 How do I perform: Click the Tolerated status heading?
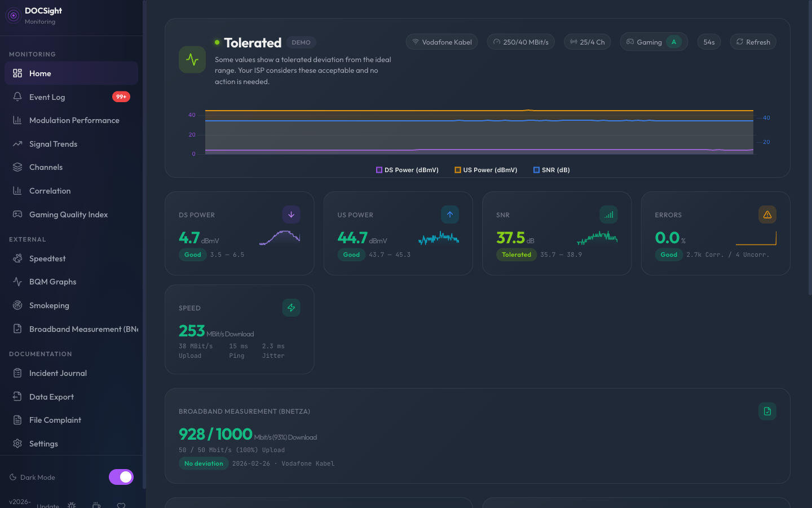(253, 42)
